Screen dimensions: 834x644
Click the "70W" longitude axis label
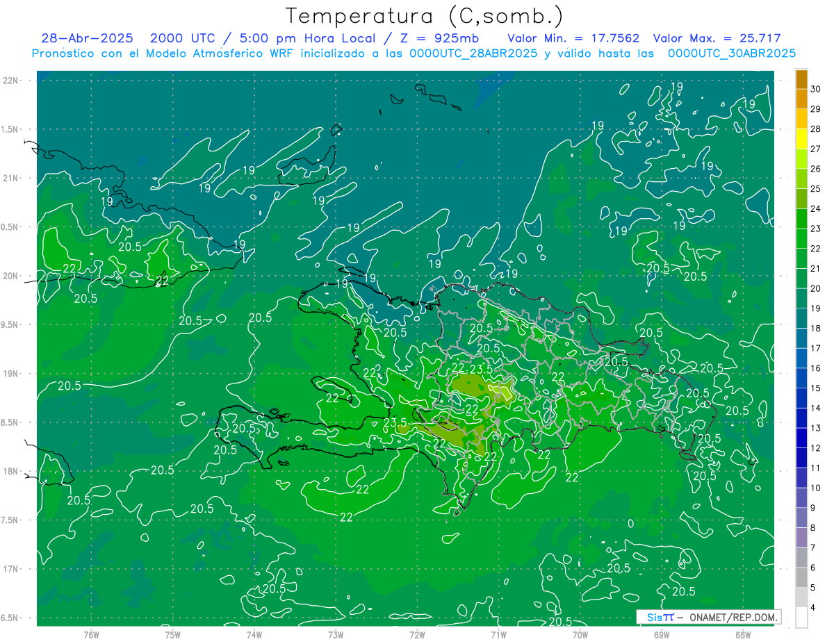coord(580,635)
